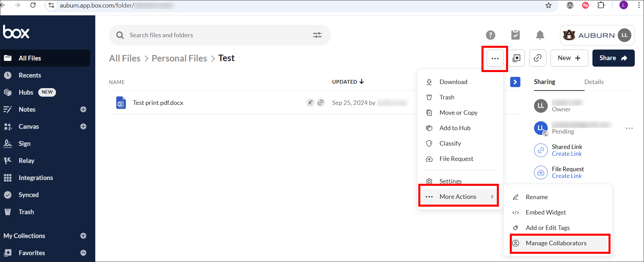Expand the More Actions submenu

[x=459, y=197]
